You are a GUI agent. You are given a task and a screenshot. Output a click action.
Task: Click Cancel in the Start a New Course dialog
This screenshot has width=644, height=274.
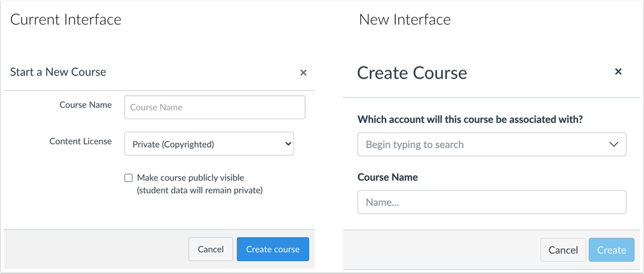pos(211,250)
